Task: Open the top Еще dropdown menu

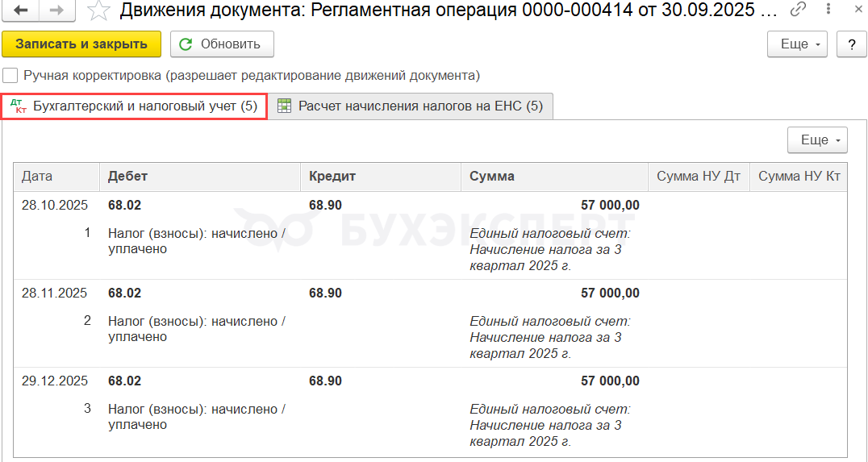Action: click(x=798, y=44)
